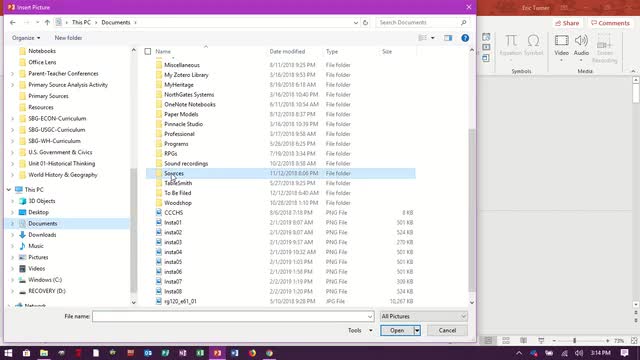Open the split arrow beside the Open button
This screenshot has height=360, width=640.
coord(417,331)
